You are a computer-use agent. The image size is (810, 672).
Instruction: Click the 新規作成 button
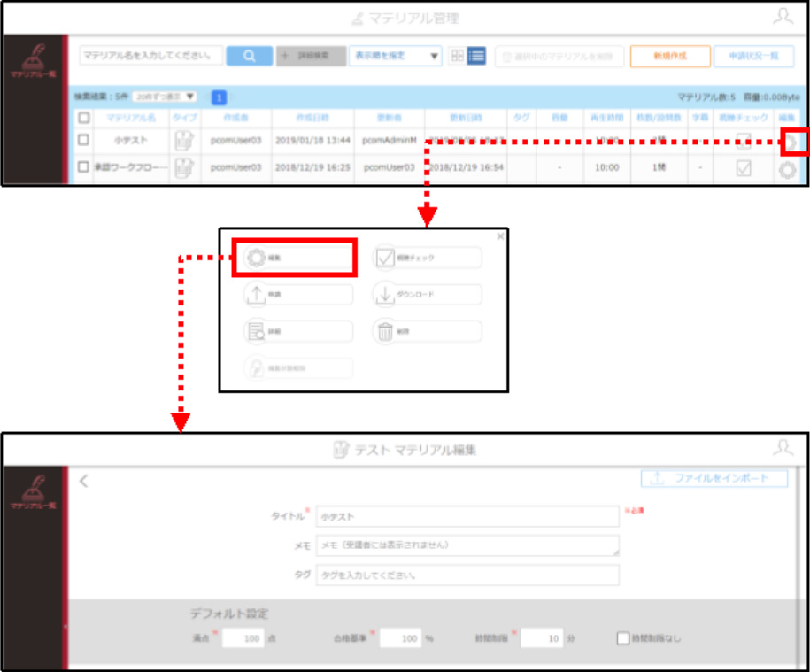point(670,57)
